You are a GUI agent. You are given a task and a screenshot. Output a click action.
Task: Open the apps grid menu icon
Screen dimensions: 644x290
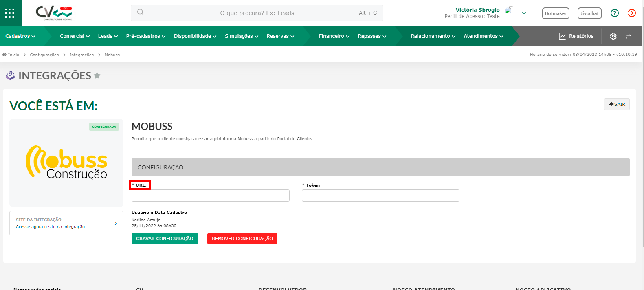(10, 13)
